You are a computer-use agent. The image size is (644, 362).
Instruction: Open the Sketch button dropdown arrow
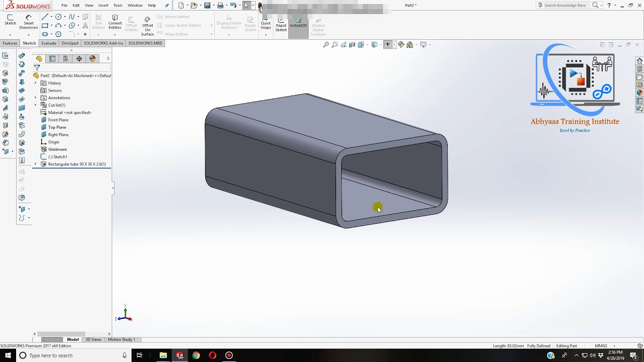[10, 35]
